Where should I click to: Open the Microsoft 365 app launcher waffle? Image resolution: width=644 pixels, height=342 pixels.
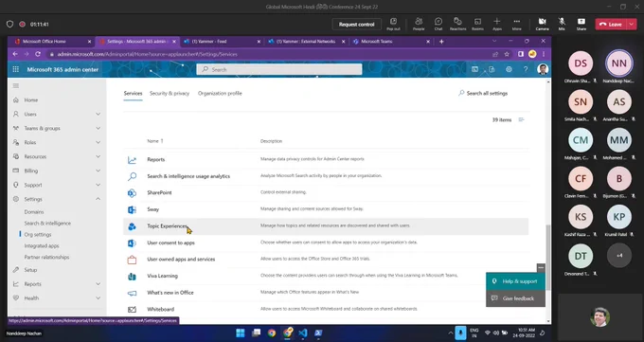(x=15, y=69)
